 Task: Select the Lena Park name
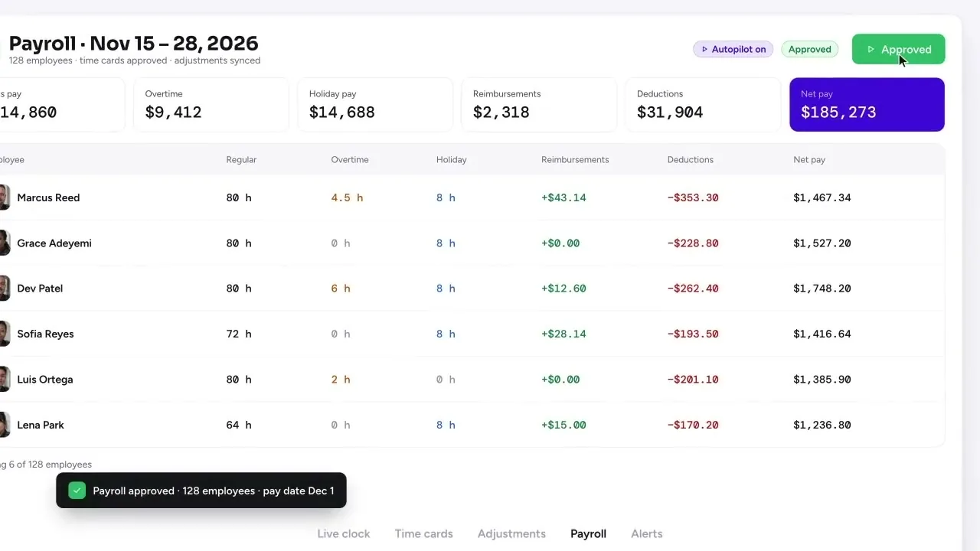[41, 425]
